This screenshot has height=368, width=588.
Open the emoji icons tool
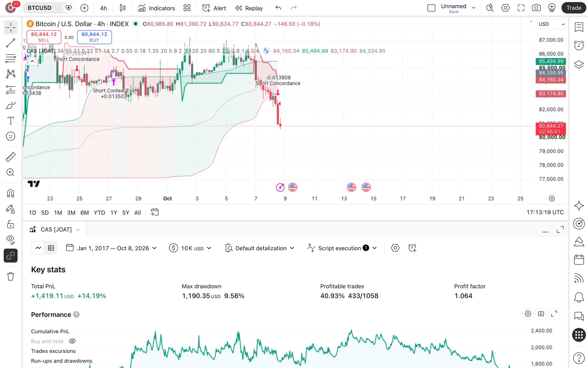(10, 136)
